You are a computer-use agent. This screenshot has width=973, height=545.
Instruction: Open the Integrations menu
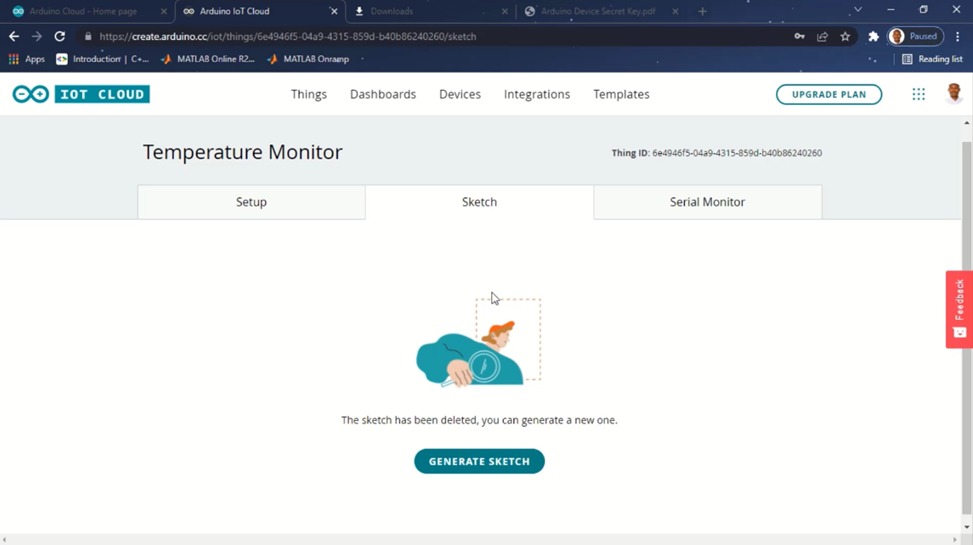tap(537, 94)
